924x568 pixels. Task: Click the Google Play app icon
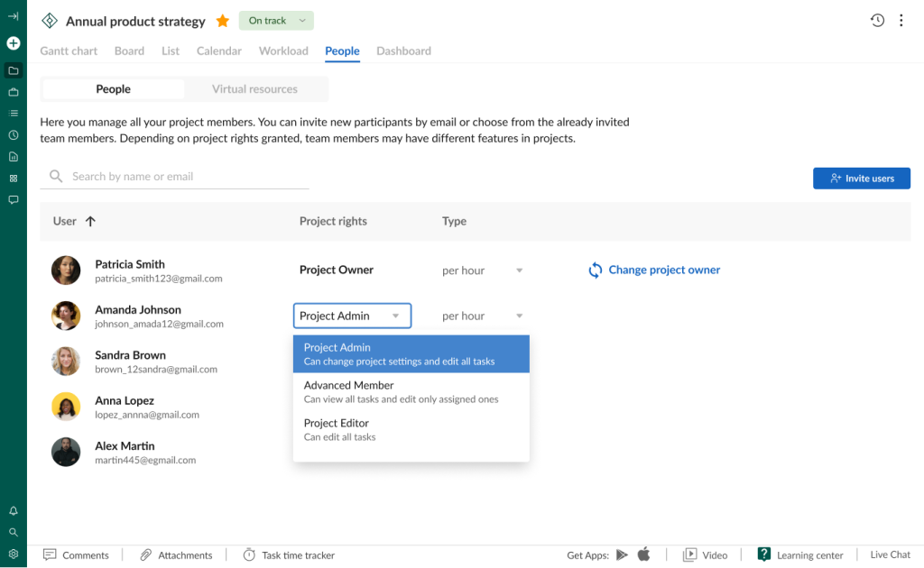[622, 554]
